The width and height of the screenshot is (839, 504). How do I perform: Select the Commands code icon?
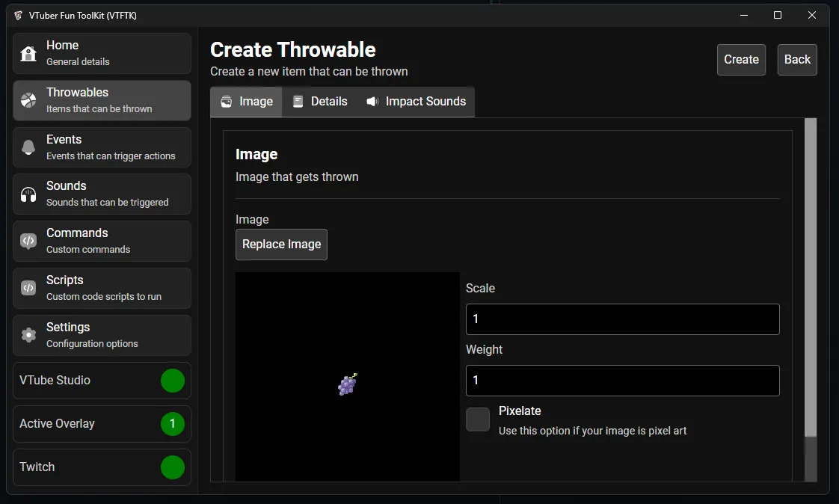coord(28,241)
